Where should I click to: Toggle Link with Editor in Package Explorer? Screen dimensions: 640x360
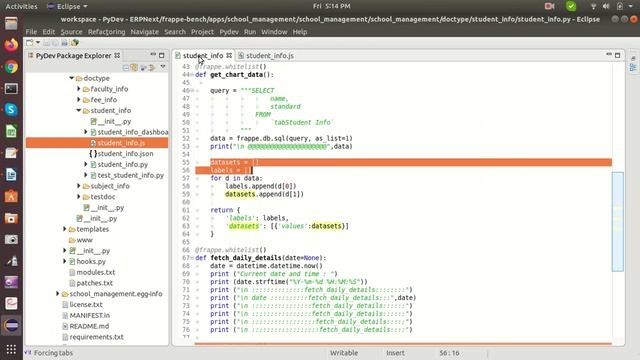(134, 67)
